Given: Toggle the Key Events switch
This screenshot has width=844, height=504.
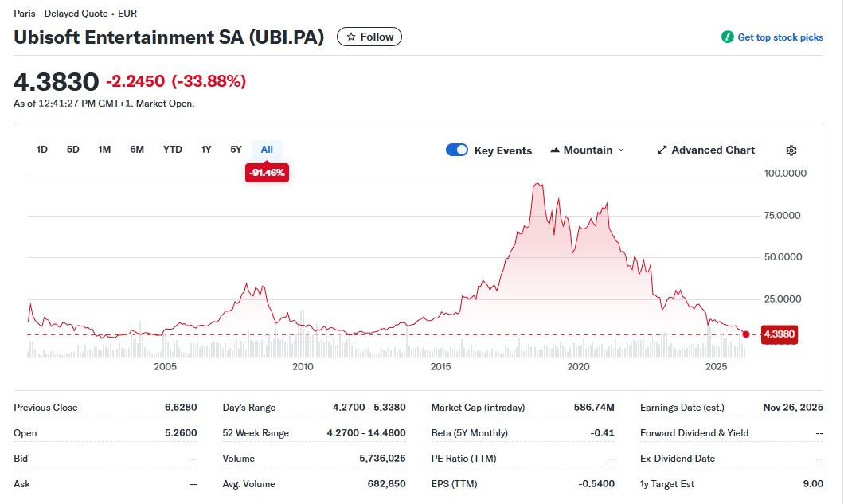Looking at the screenshot, I should point(456,150).
